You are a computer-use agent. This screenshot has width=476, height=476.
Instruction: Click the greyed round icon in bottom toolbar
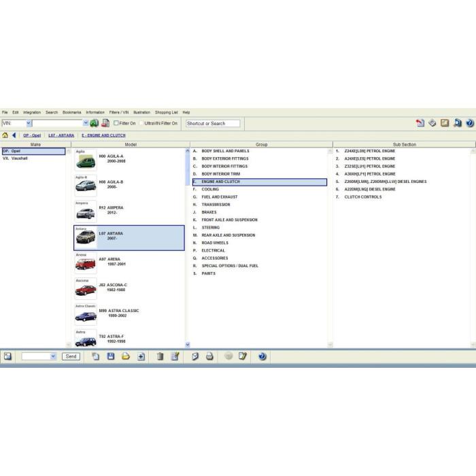pyautogui.click(x=228, y=356)
